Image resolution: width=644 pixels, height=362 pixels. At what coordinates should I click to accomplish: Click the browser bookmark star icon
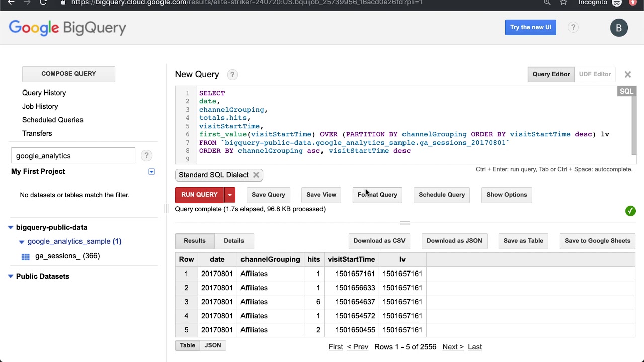(563, 3)
